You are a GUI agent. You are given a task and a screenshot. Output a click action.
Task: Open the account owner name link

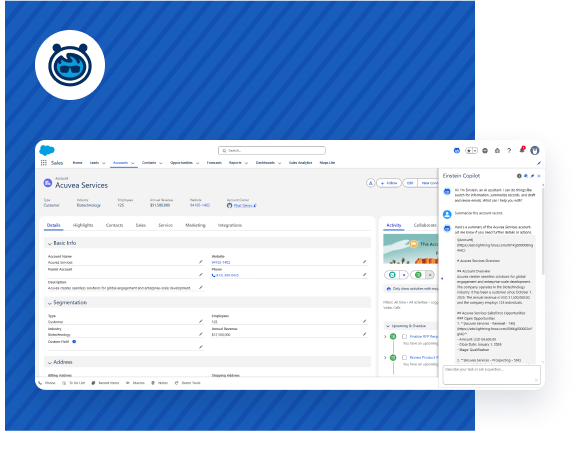pyautogui.click(x=243, y=206)
